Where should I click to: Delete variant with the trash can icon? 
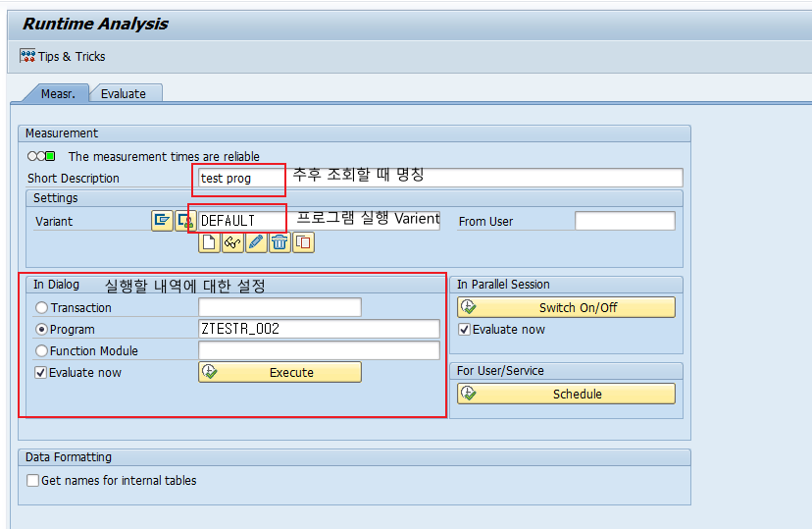[x=279, y=242]
